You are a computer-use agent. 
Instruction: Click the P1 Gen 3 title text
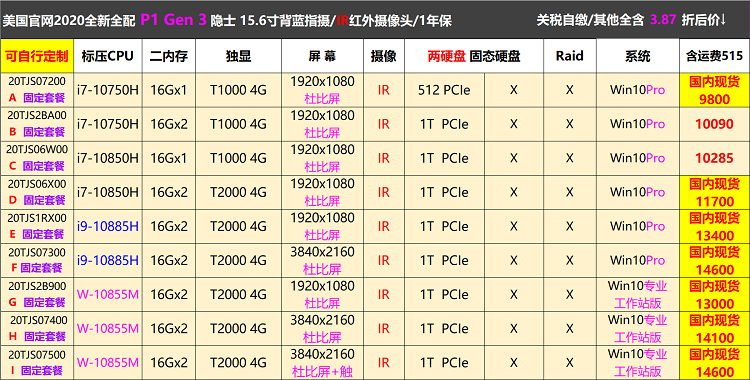coord(173,20)
